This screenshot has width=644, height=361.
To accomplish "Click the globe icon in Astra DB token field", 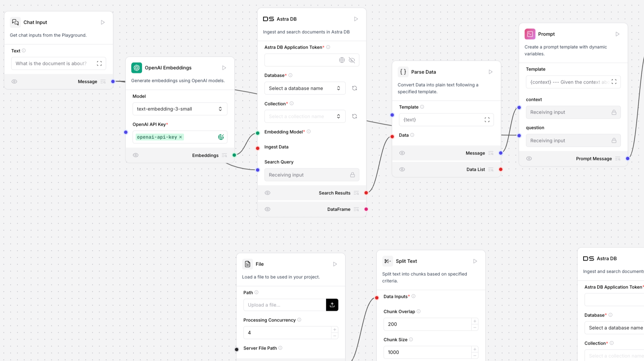I will pyautogui.click(x=342, y=60).
